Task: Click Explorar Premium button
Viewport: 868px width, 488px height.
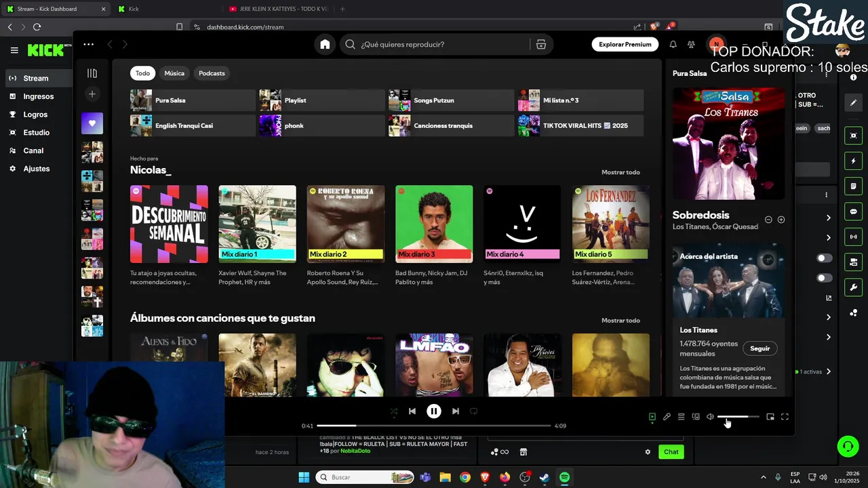Action: point(625,44)
